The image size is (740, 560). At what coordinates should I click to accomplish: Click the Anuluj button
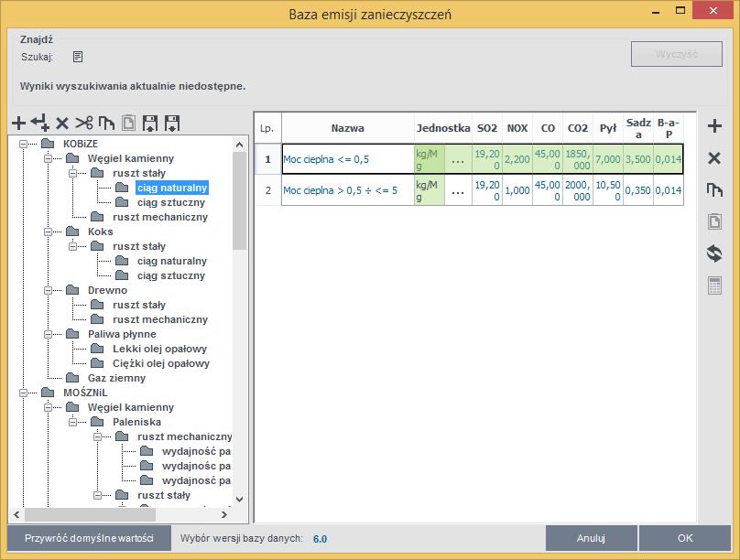click(591, 538)
